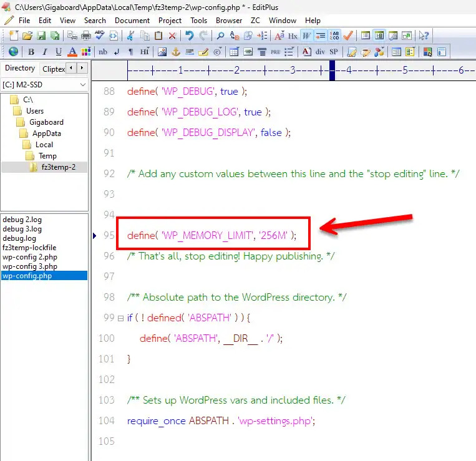Image resolution: width=476 pixels, height=461 pixels.
Task: Click the Go to line number icon
Action: 262,36
